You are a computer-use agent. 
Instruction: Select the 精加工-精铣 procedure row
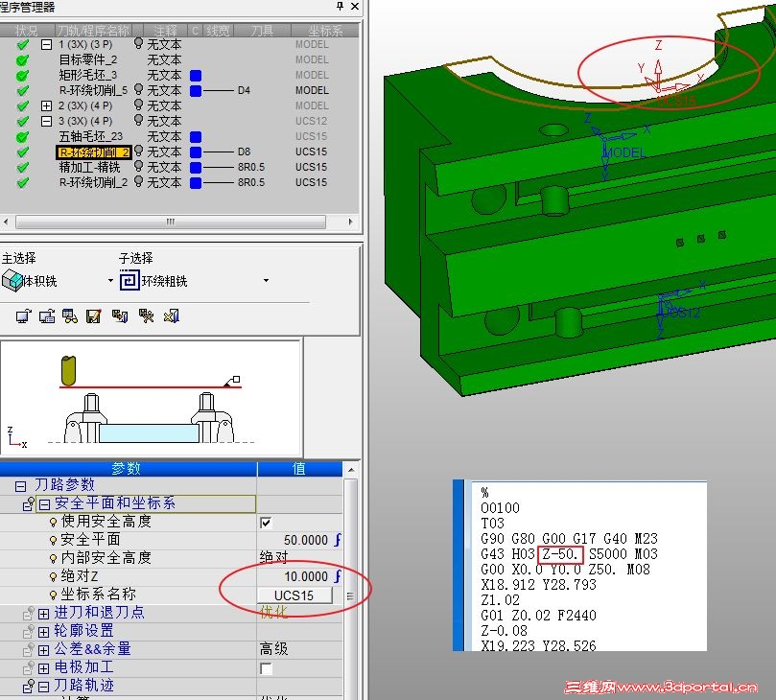coord(89,167)
